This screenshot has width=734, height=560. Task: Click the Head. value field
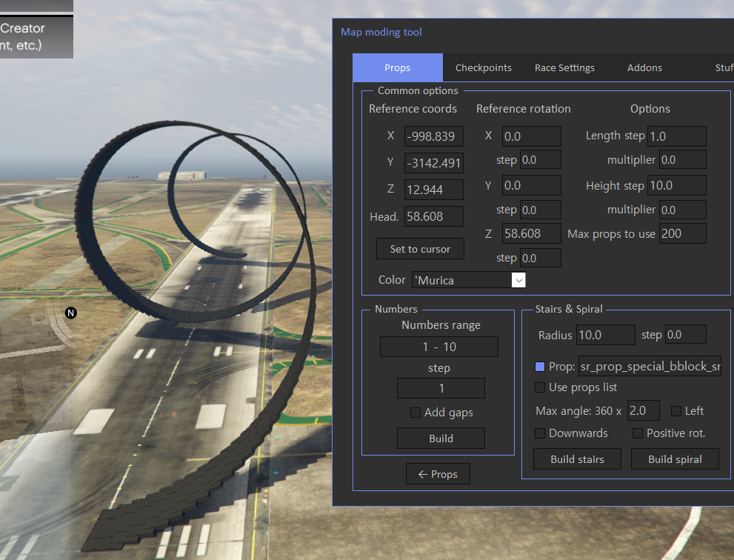(434, 216)
